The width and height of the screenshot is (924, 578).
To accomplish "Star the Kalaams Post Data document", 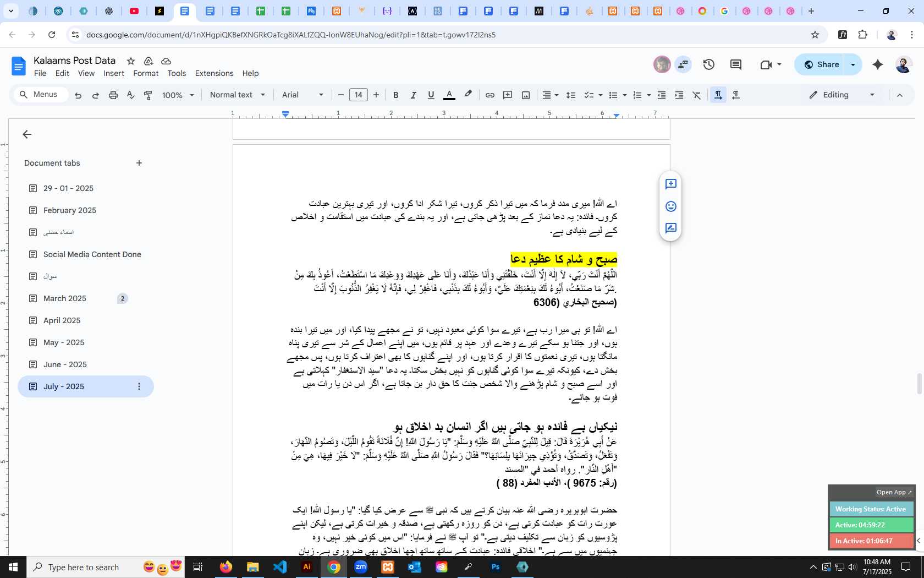I will (131, 61).
